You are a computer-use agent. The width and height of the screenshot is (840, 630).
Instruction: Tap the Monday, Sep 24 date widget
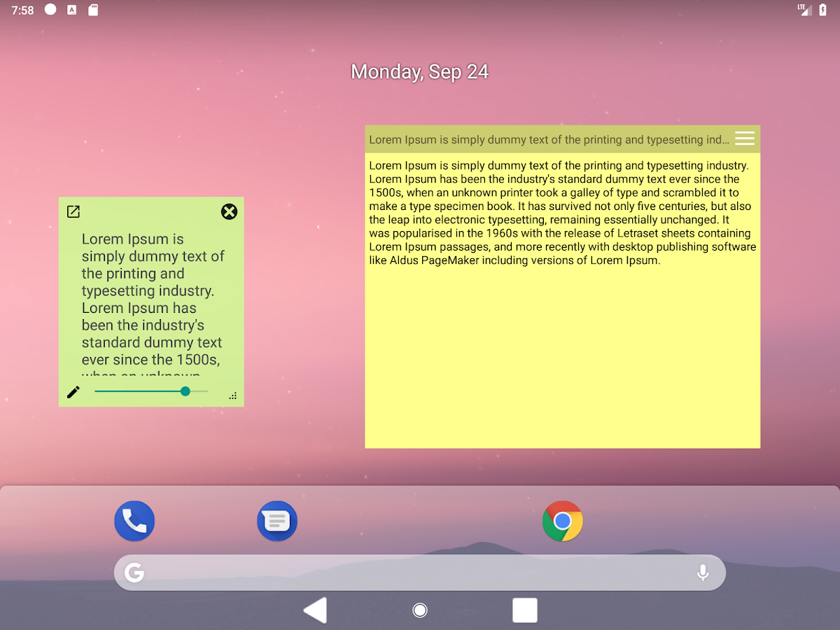coord(419,72)
